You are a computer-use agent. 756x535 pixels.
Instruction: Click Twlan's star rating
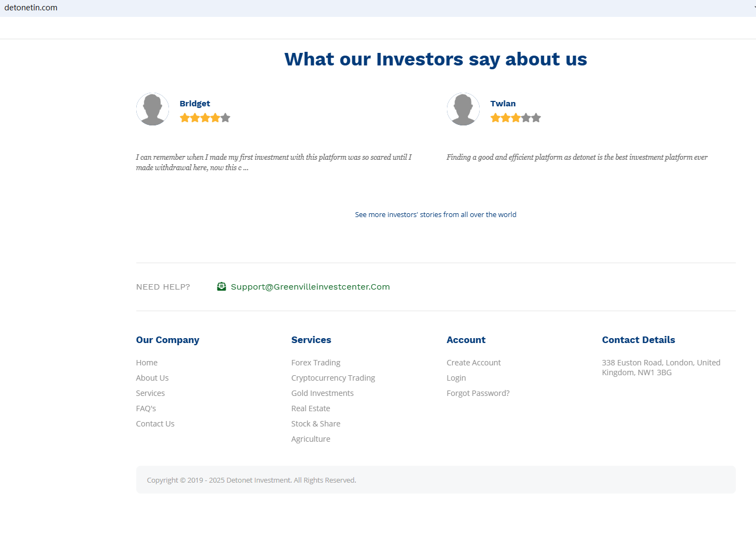pos(516,118)
